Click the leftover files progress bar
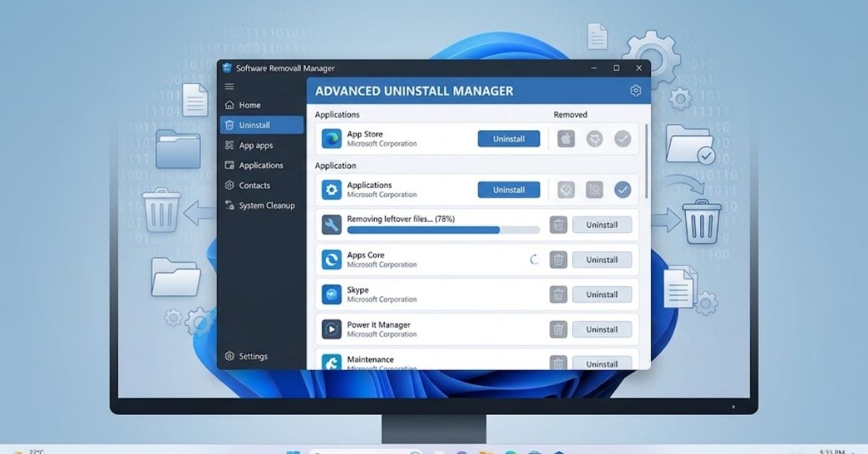868x454 pixels. (x=443, y=230)
